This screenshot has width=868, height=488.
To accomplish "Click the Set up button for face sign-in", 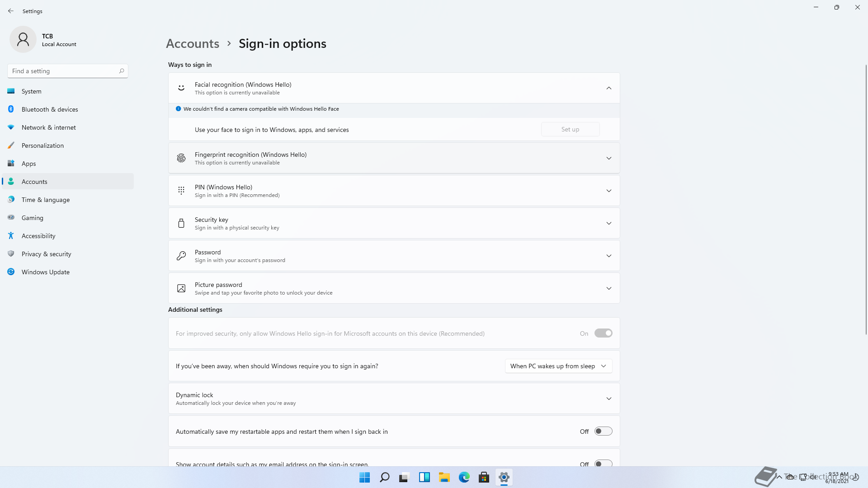I will point(570,129).
